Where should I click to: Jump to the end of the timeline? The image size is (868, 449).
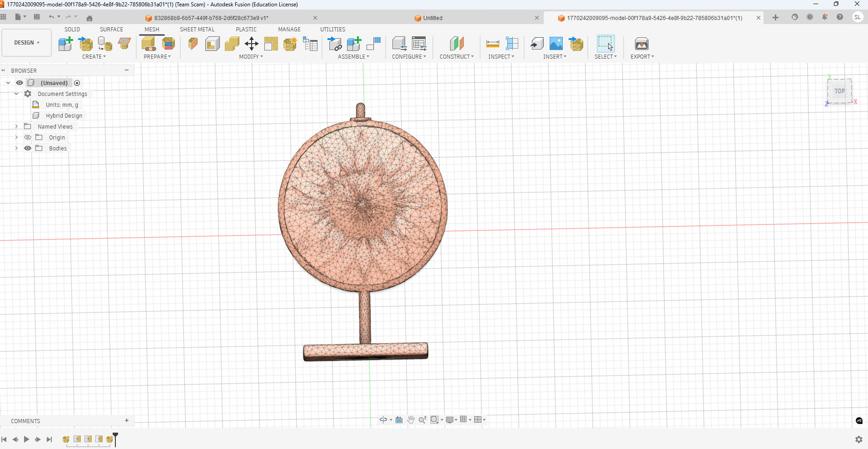[x=50, y=439]
